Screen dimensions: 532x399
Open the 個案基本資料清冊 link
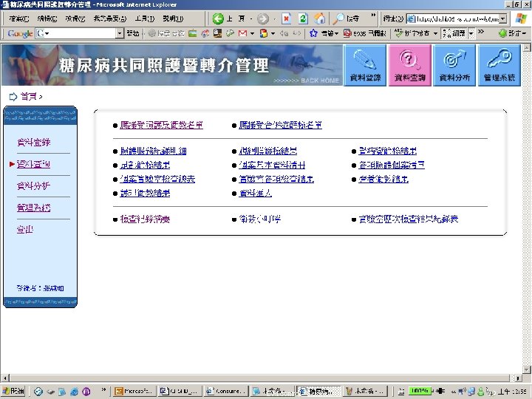[272, 166]
